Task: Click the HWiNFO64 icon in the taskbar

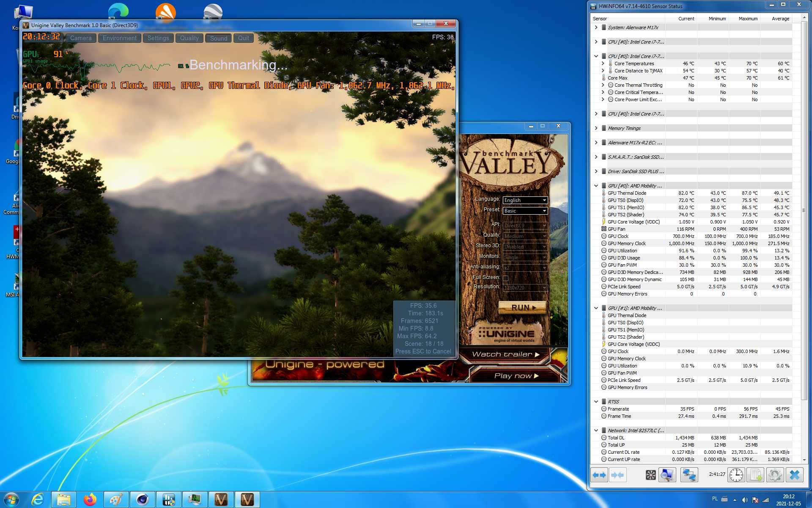Action: click(x=195, y=499)
